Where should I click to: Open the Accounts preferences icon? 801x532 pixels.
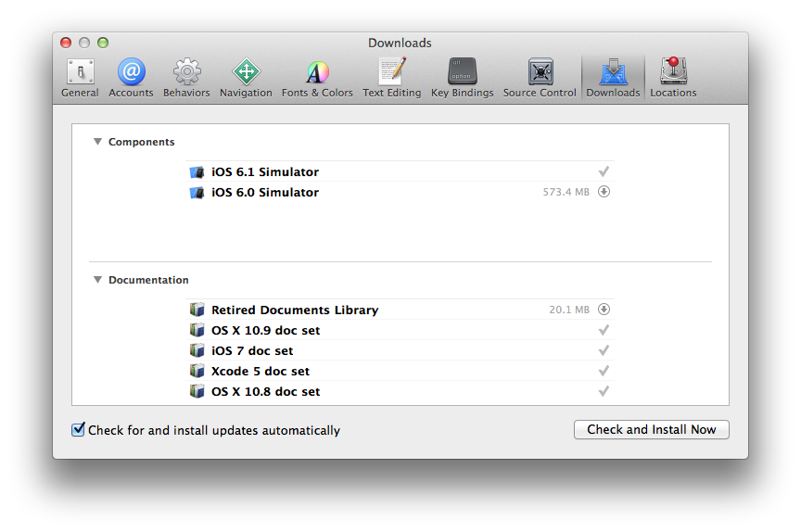[x=132, y=71]
